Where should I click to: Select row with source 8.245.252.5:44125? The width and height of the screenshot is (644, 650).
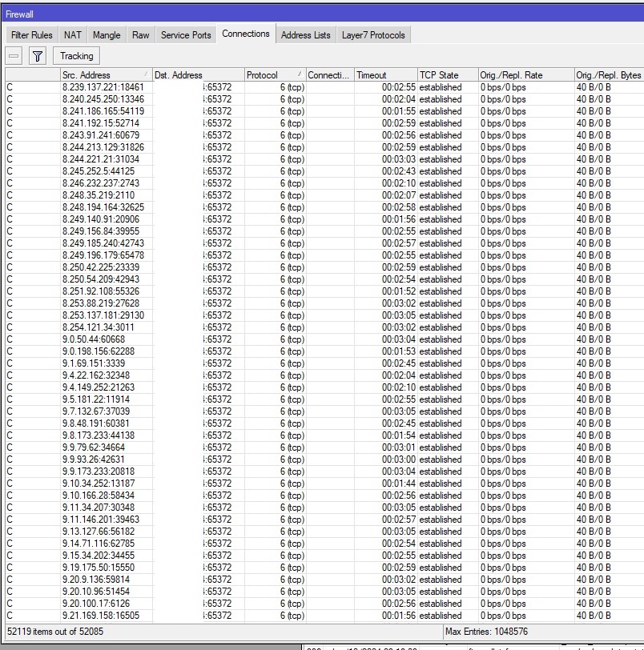(324, 171)
